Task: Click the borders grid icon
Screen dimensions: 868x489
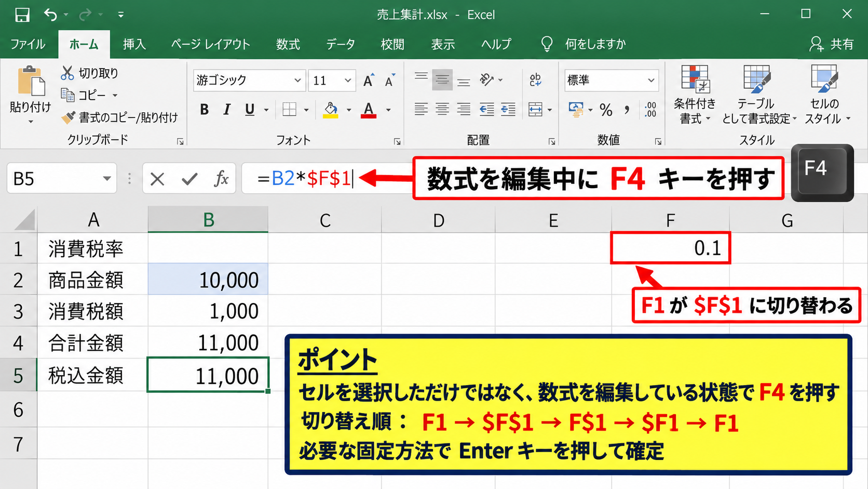Action: 289,110
